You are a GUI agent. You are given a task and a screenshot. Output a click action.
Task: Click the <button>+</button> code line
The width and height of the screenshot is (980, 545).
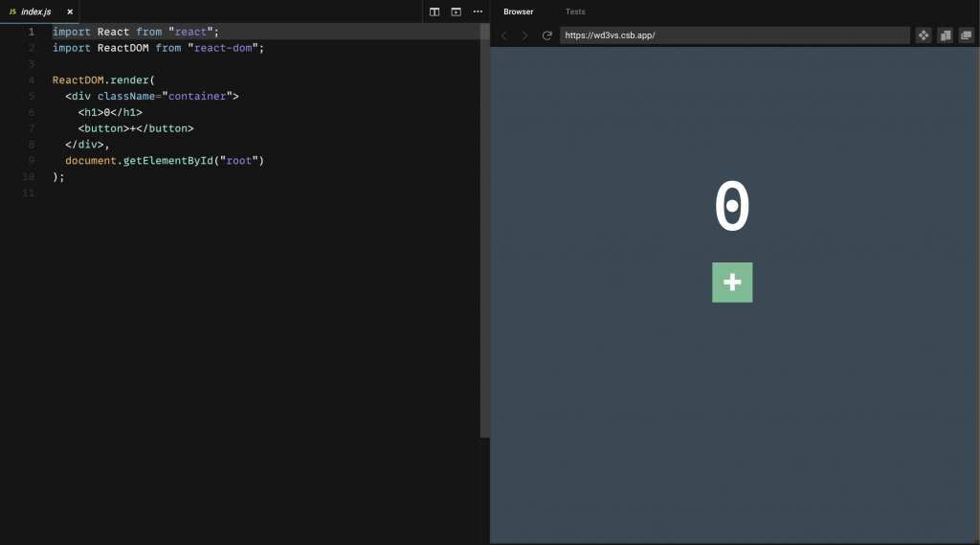136,128
